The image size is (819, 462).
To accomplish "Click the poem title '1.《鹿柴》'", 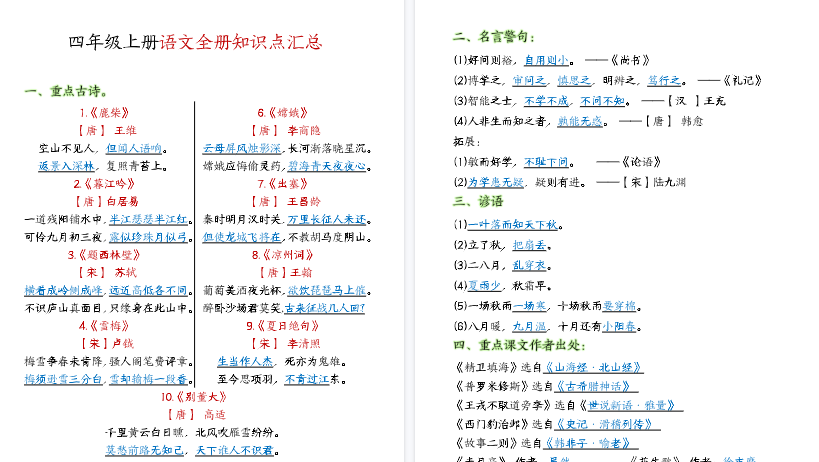I will pyautogui.click(x=104, y=113).
